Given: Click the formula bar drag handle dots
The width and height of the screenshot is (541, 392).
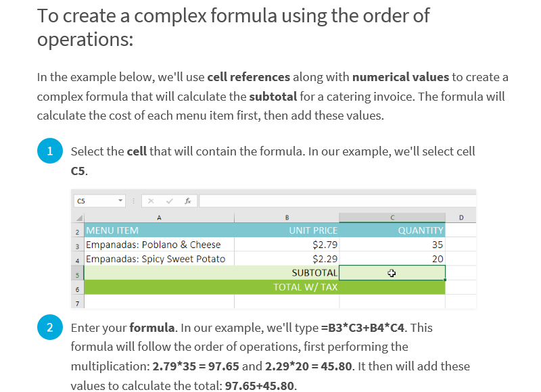Looking at the screenshot, I should click(133, 201).
